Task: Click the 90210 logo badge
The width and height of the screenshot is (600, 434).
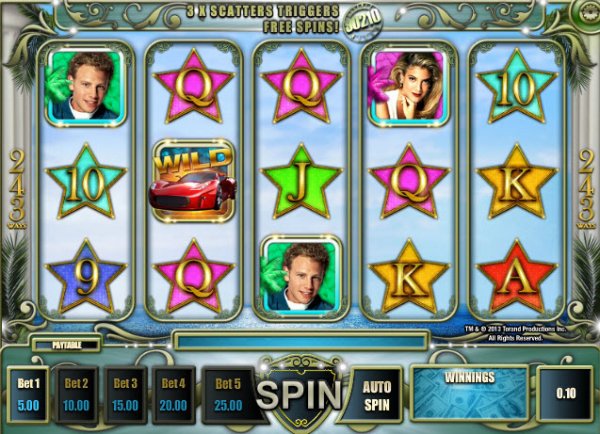Action: (364, 24)
